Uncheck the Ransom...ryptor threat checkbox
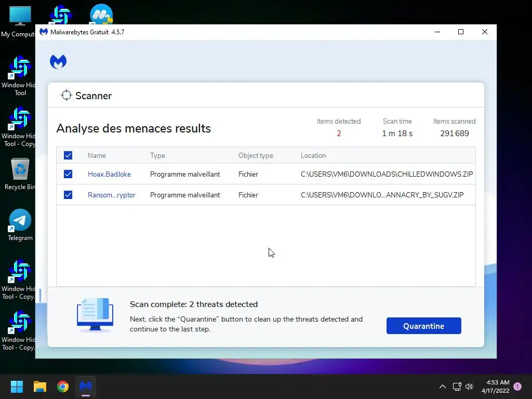 point(68,195)
